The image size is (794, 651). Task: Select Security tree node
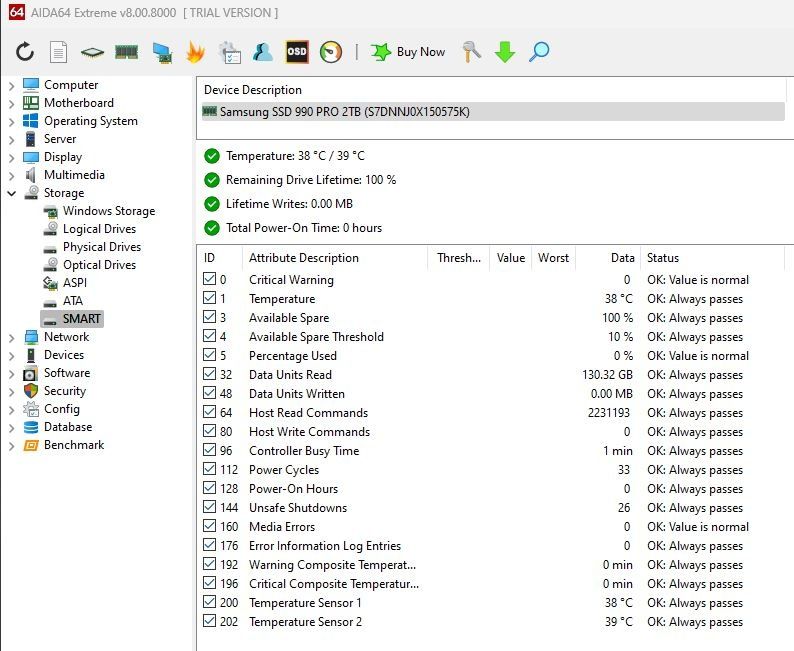(65, 391)
